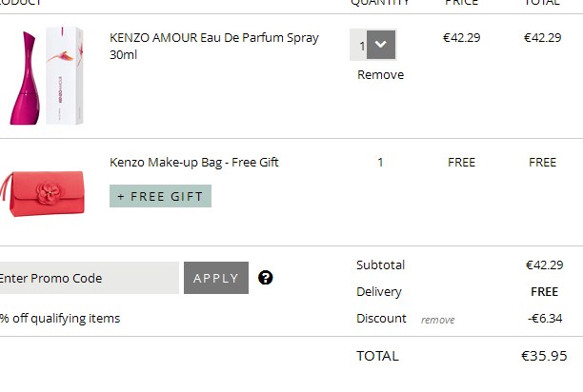Click the off qualifying items promo text
Viewport: 583px width, 392px height.
(x=60, y=319)
